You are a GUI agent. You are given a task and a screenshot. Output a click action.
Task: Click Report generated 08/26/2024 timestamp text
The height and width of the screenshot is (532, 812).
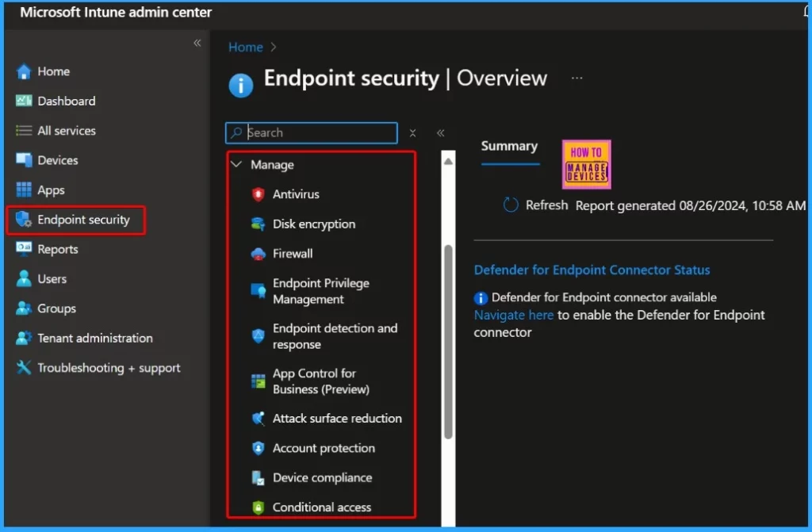pyautogui.click(x=691, y=205)
